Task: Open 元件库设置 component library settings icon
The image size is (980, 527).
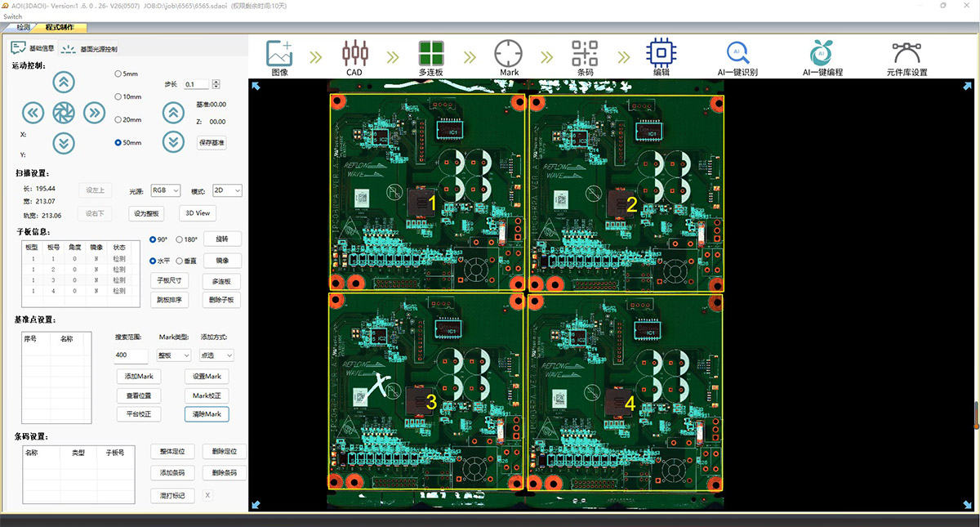Action: 906,53
